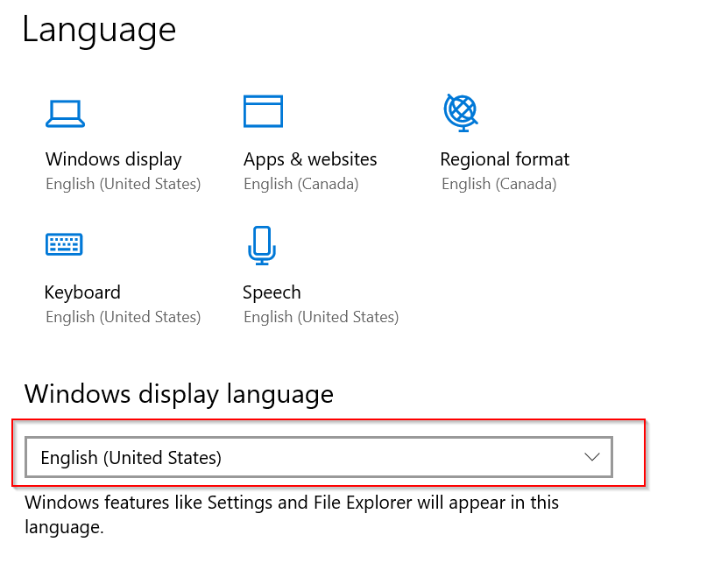This screenshot has height=577, width=728.
Task: Click the Language page heading
Action: point(99,30)
